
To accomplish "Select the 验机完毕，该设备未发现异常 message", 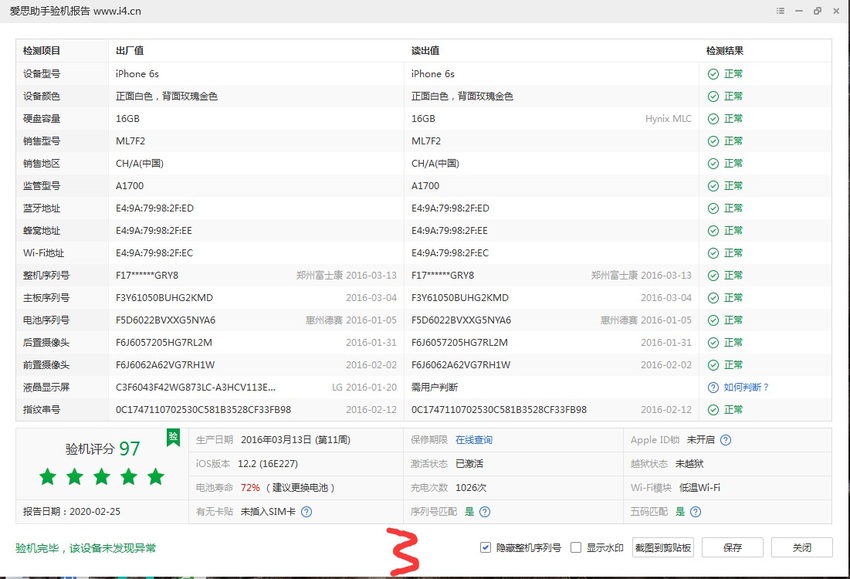I will tap(85, 548).
